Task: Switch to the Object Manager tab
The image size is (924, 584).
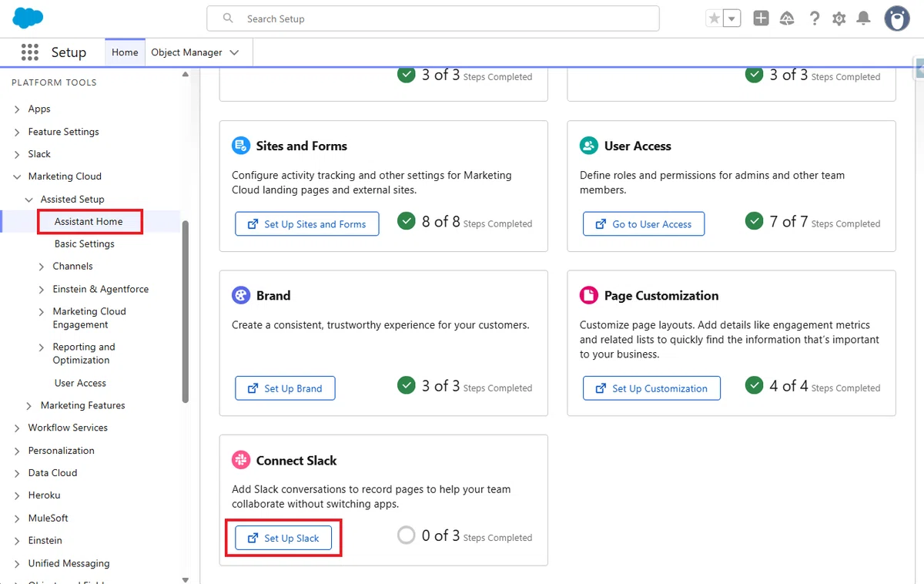Action: 186,52
